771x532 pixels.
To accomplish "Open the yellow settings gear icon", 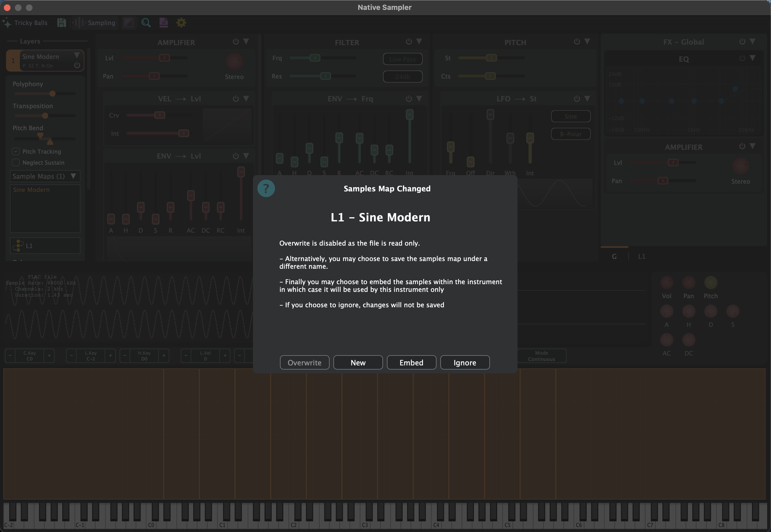I will (181, 23).
